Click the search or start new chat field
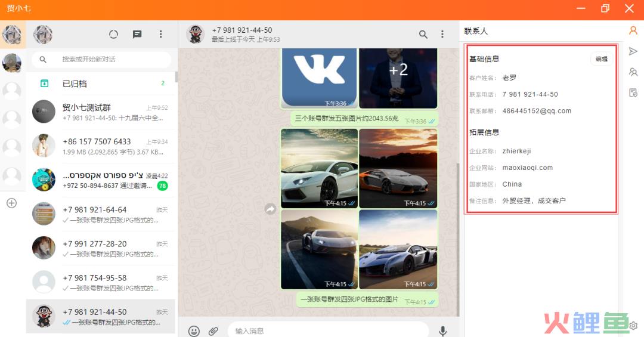This screenshot has width=644, height=337. 101,60
